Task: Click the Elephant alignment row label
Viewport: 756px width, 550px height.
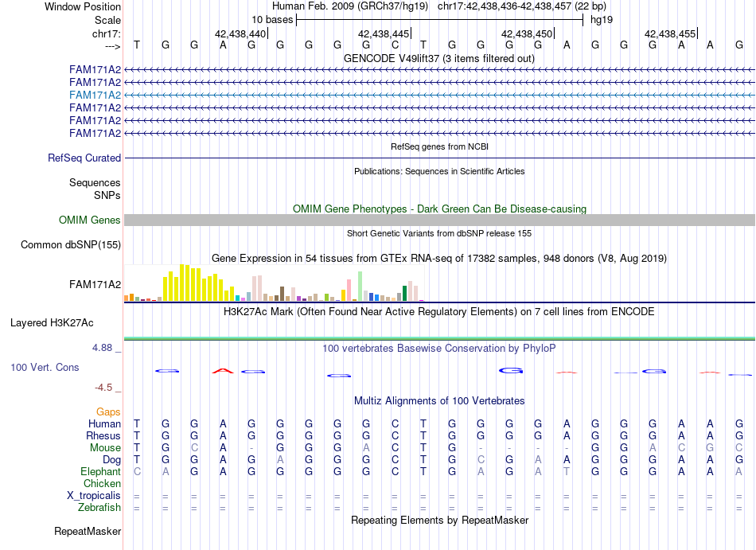Action: click(100, 471)
